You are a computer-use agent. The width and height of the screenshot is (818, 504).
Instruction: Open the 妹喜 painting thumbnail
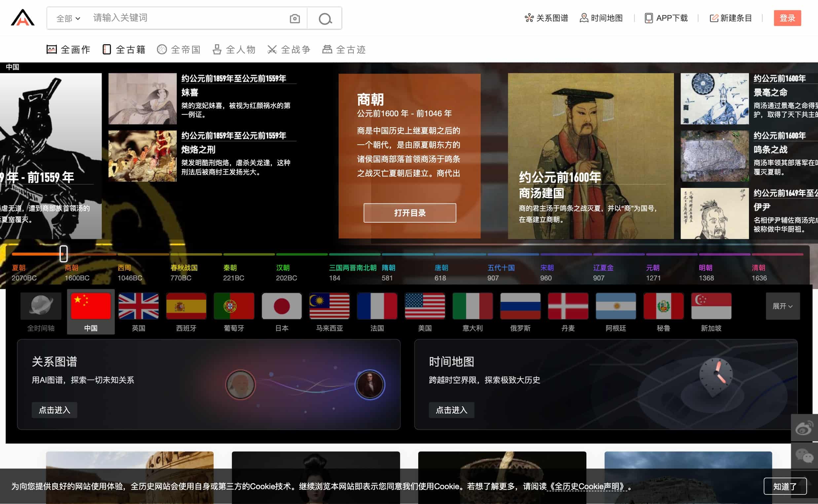pos(142,99)
